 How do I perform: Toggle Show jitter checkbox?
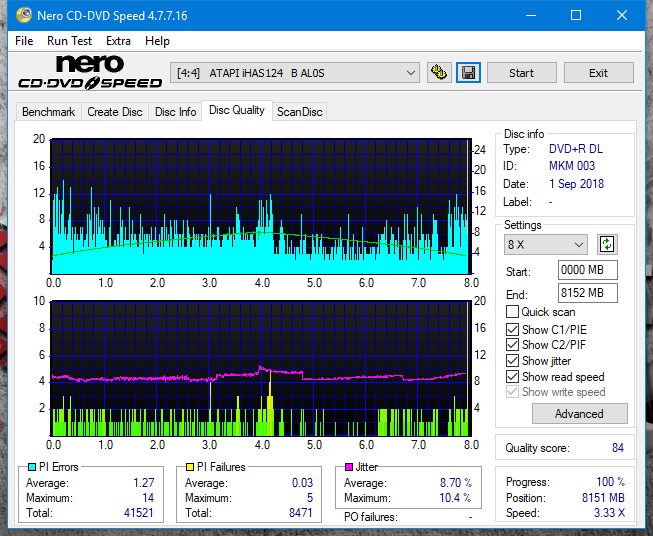point(512,361)
